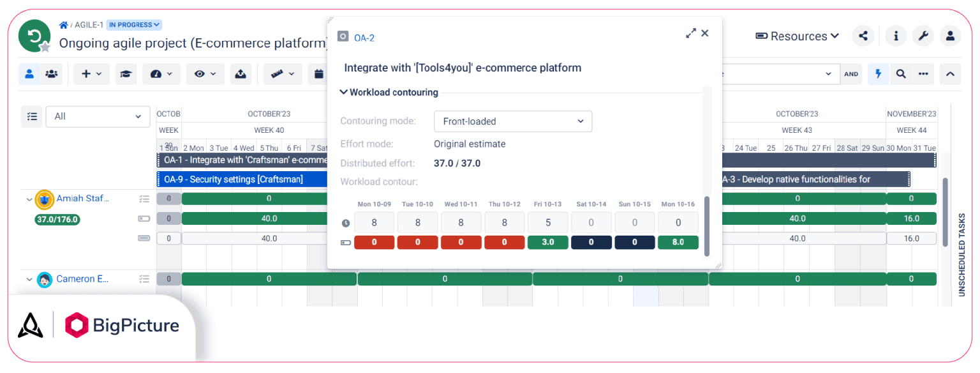
Task: Star the project as favorite
Action: pyautogui.click(x=45, y=47)
